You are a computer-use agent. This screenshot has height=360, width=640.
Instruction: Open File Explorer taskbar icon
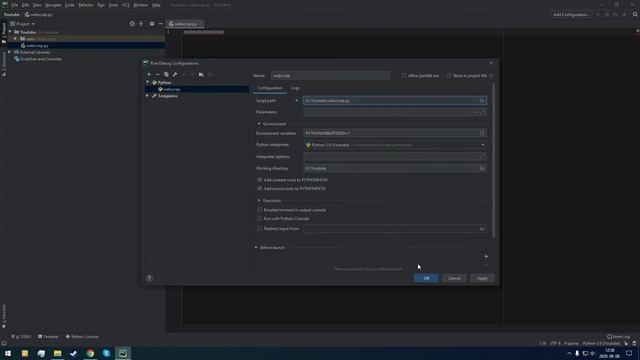point(58,353)
